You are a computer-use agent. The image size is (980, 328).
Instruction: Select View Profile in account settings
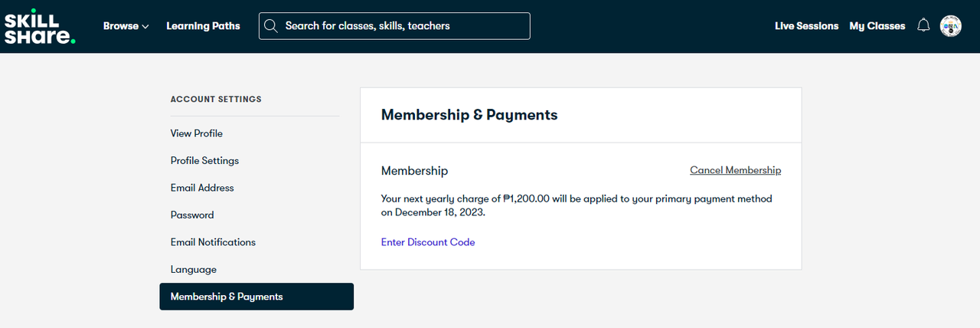(197, 133)
